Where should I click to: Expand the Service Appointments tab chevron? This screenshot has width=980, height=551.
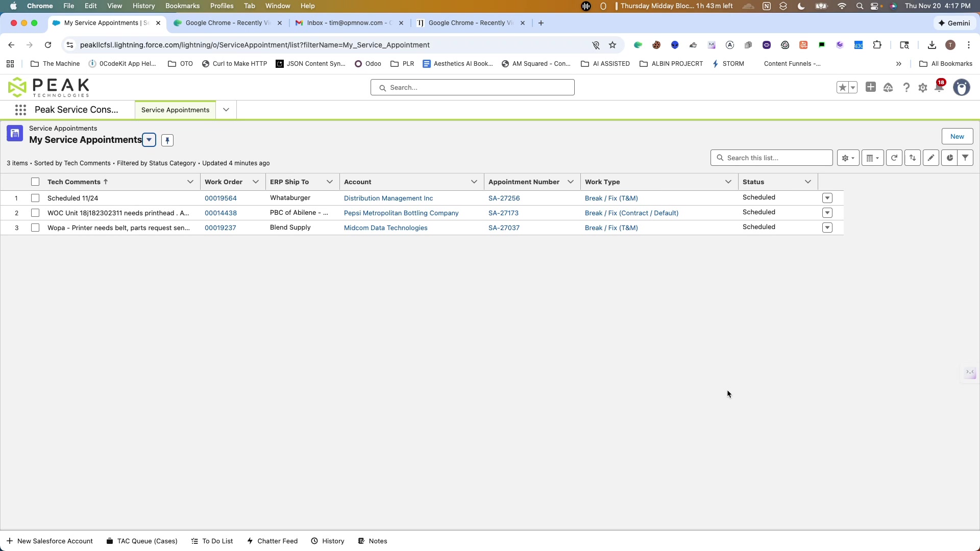(226, 110)
